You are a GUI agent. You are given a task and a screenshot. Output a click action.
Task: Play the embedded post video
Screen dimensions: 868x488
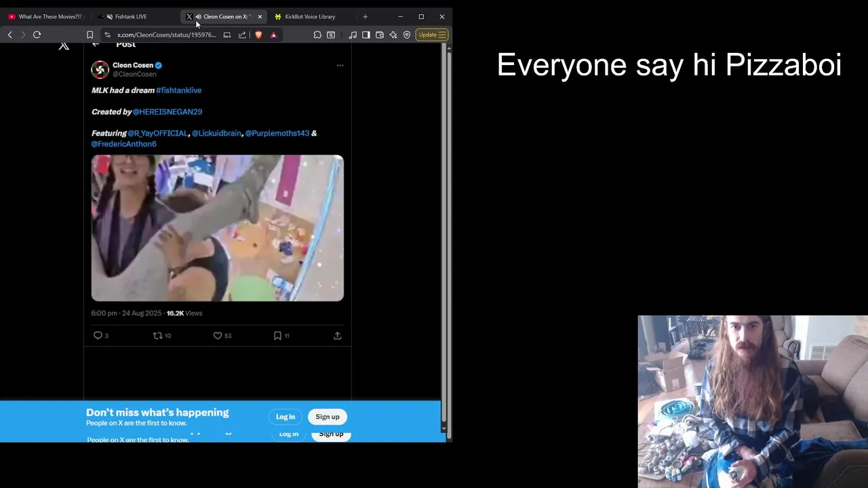pyautogui.click(x=218, y=228)
